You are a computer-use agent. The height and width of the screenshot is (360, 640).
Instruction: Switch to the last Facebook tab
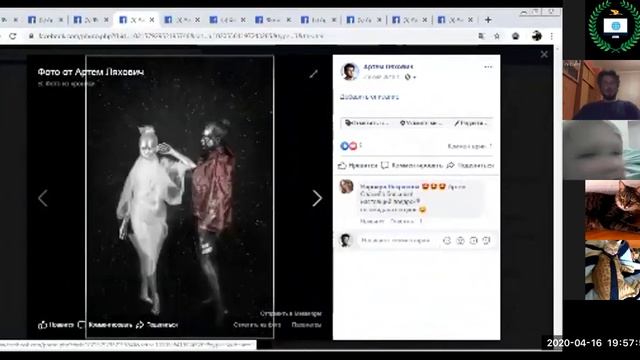coord(456,19)
